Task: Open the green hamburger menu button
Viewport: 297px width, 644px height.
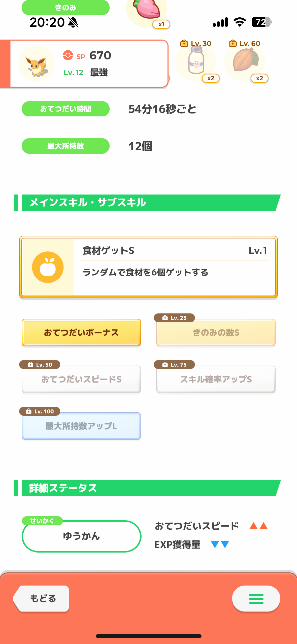Action: [256, 598]
